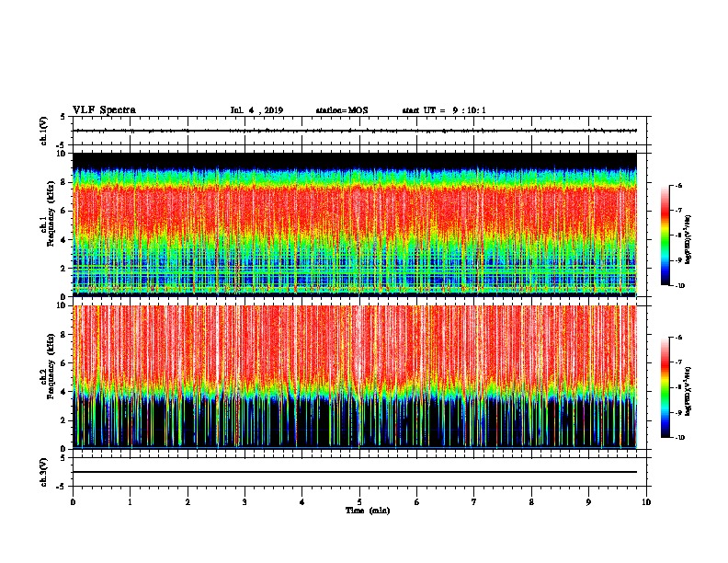Click the 'ch.1(V)' axis label
Screen dimensions: 728x563
coord(44,131)
